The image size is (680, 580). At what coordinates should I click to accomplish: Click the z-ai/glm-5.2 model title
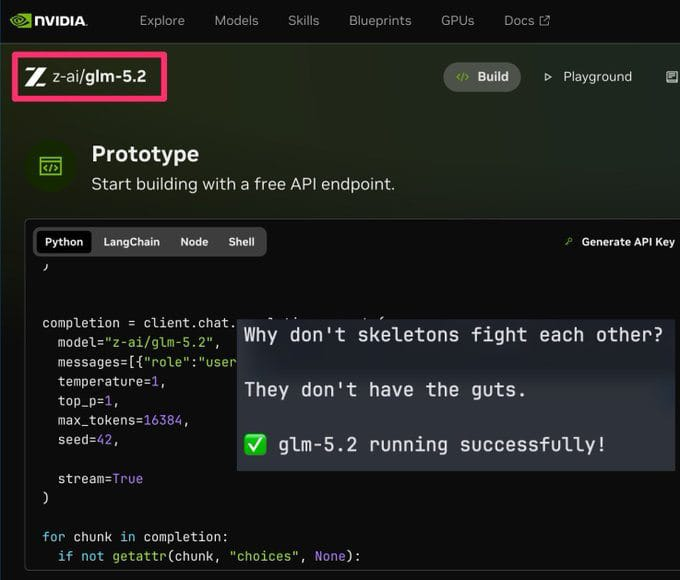(x=99, y=77)
